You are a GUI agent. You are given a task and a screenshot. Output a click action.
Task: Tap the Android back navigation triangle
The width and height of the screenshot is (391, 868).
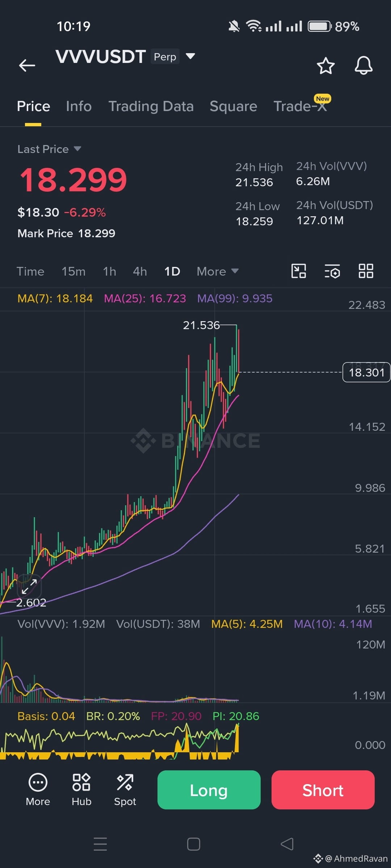point(287,844)
